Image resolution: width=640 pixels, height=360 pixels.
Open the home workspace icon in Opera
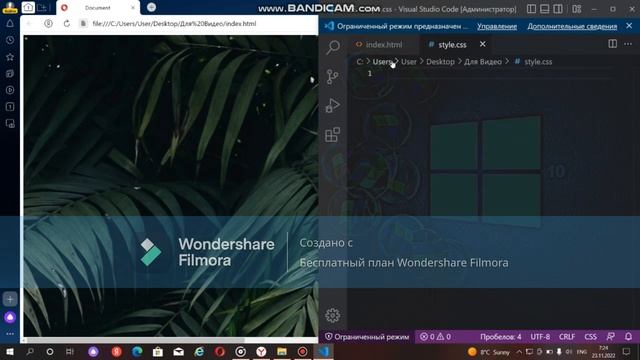[x=28, y=7]
